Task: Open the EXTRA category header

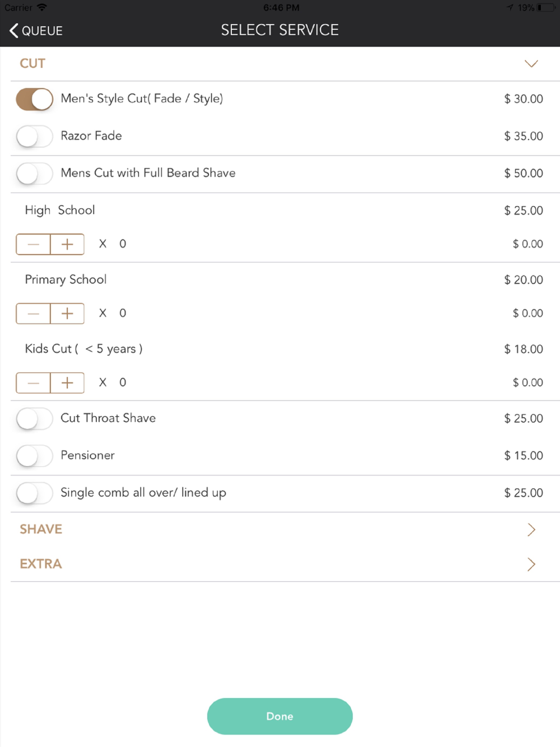Action: [41, 564]
